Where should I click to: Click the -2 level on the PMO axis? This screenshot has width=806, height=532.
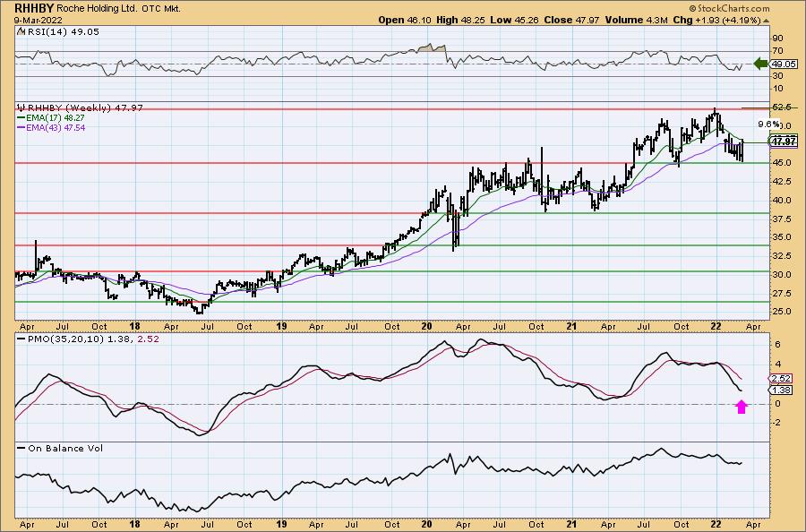[x=776, y=423]
